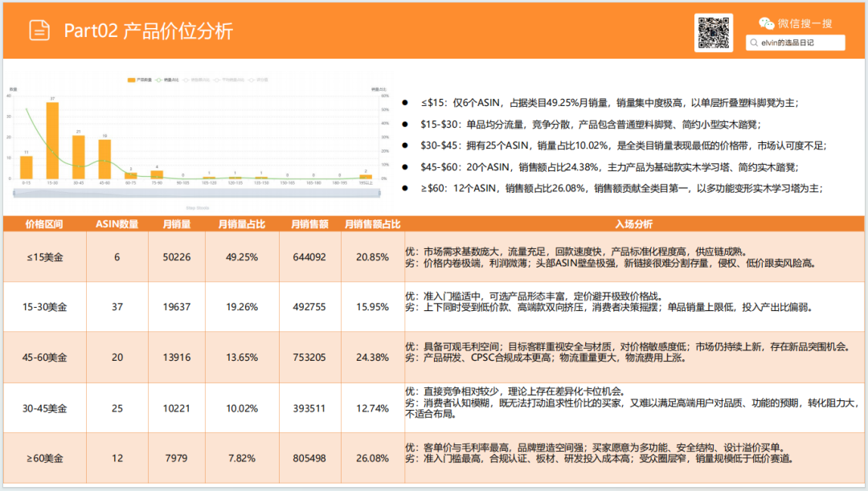Click the '价格区间' column header
The width and height of the screenshot is (868, 491).
click(44, 224)
